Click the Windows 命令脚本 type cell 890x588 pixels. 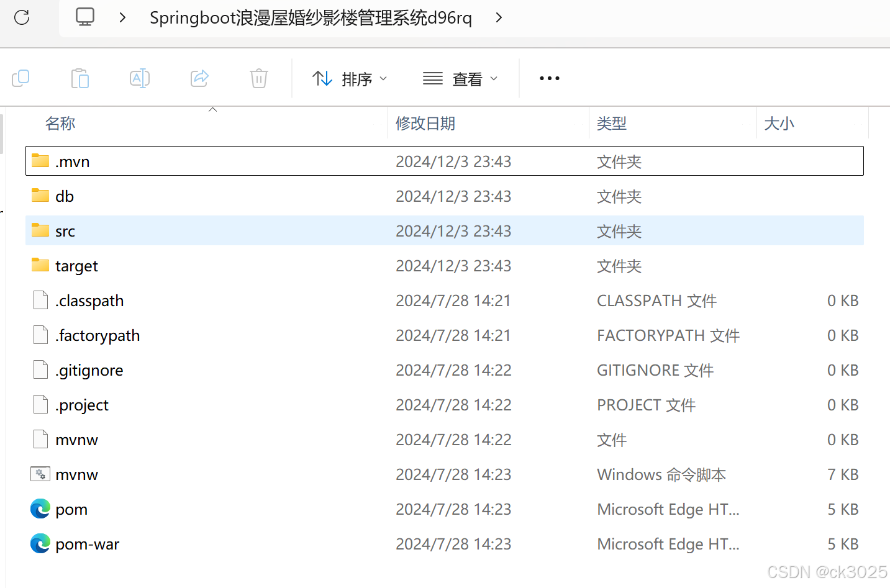pos(661,475)
